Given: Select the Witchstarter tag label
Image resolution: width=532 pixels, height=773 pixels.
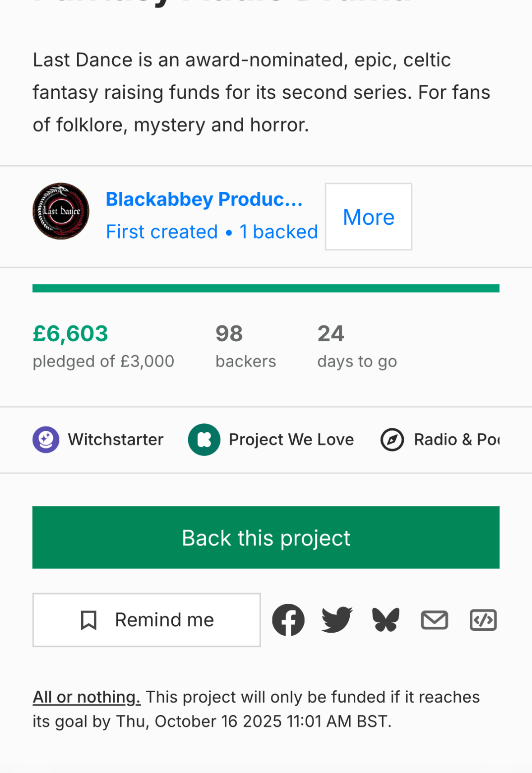Looking at the screenshot, I should point(116,440).
